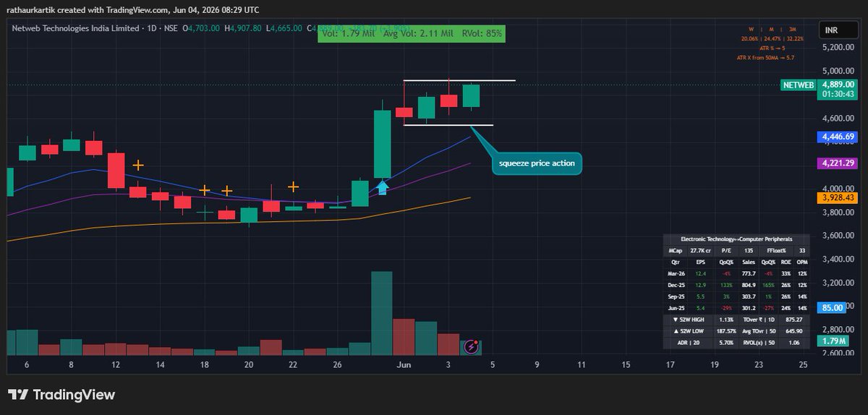Click the Mar-26 quarter row label

pyautogui.click(x=676, y=274)
